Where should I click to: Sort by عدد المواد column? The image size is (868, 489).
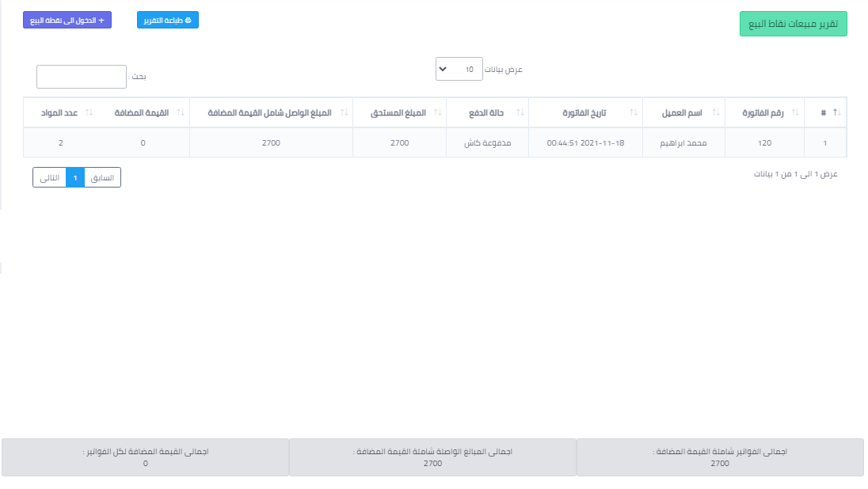[x=89, y=113]
